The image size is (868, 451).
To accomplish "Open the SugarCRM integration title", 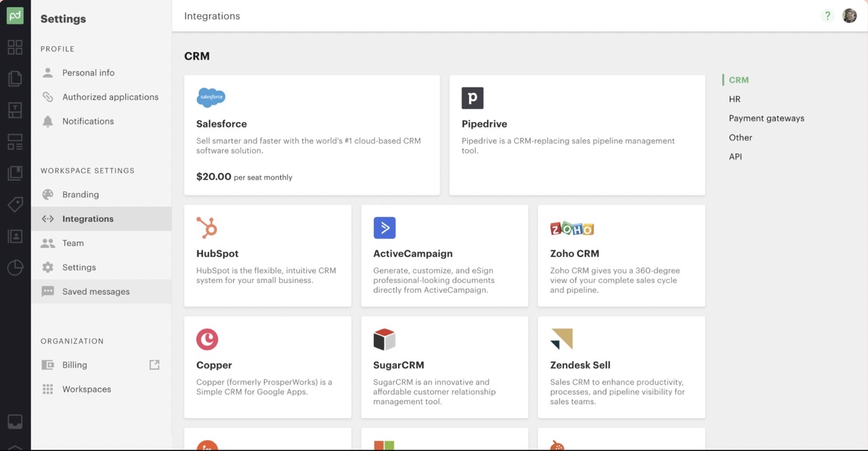I will pos(399,365).
